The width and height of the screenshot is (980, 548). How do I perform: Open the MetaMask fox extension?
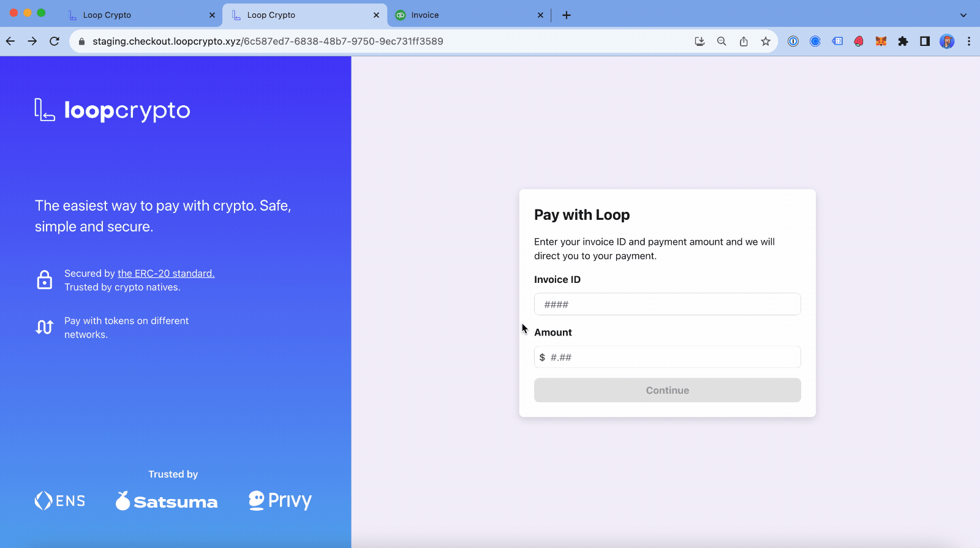[x=881, y=41]
